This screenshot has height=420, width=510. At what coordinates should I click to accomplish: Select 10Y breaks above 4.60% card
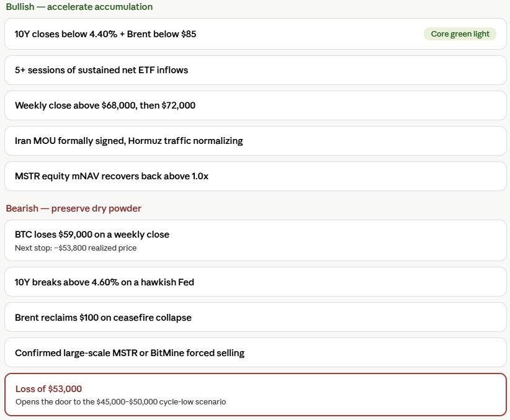(256, 282)
